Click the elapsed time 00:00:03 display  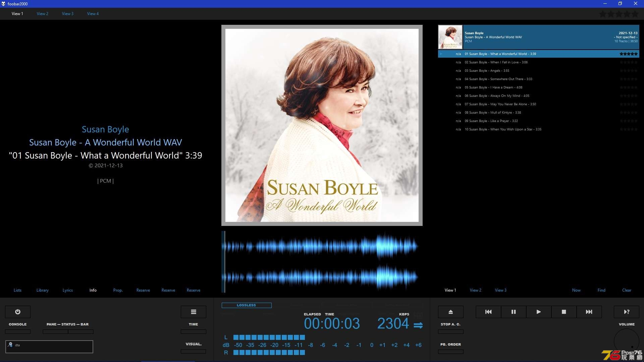[332, 324]
